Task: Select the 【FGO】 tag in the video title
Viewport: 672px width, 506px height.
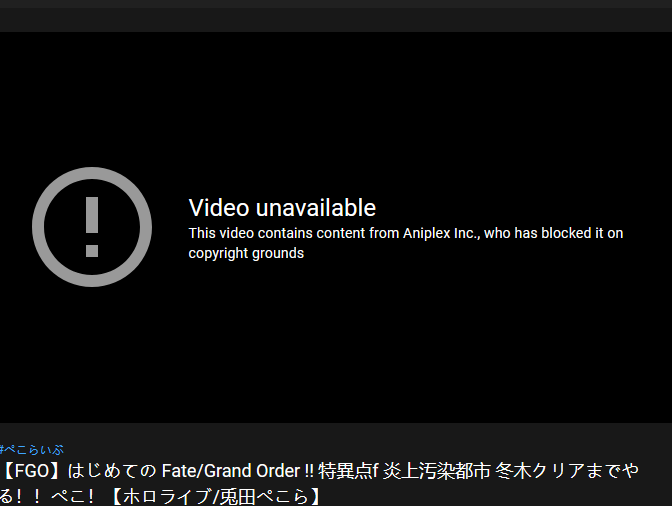Action: click(x=33, y=471)
